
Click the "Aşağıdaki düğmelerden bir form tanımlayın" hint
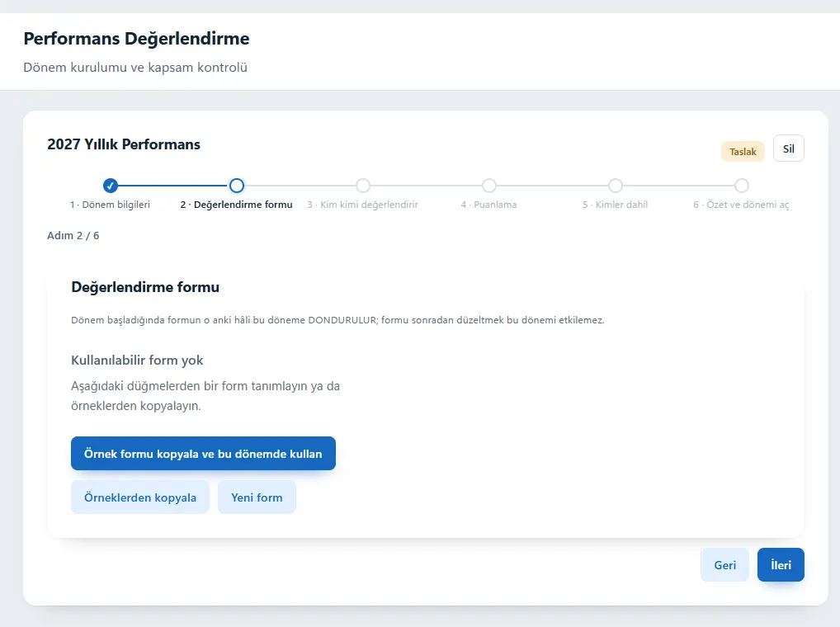click(x=205, y=396)
